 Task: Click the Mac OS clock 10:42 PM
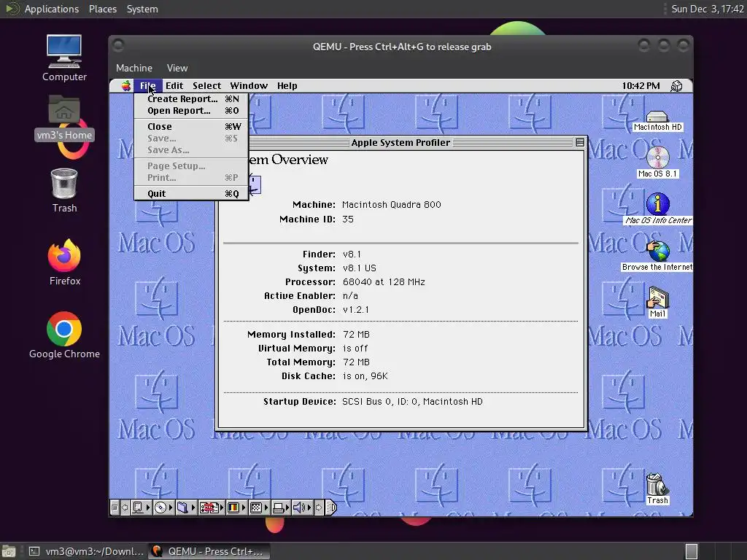coord(640,86)
